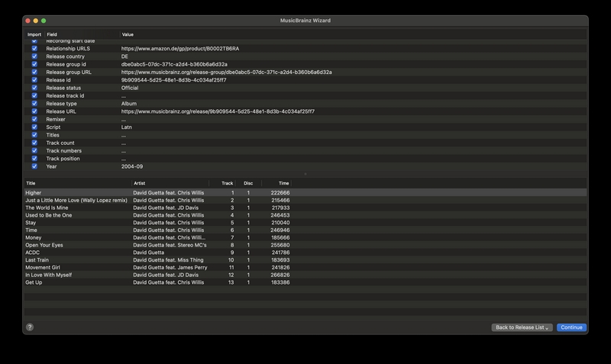Screen dimensions: 611x364
Task: Select the Field column header
Action: tap(82, 34)
